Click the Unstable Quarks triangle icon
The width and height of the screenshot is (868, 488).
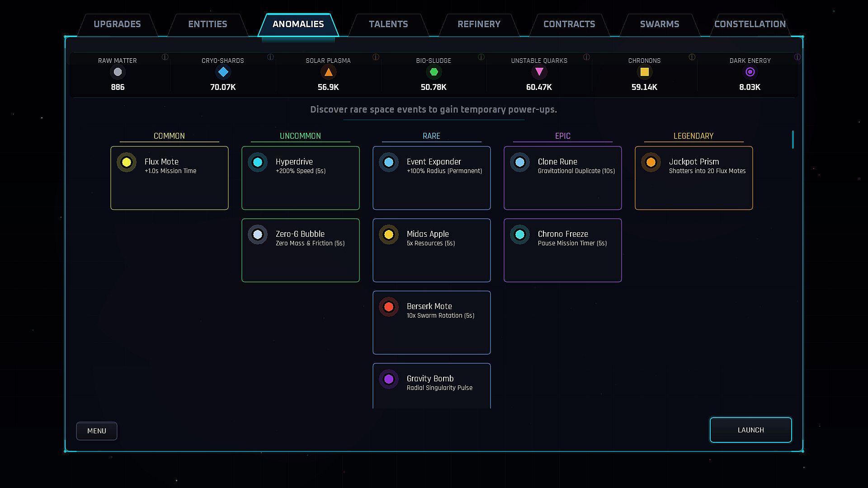click(539, 72)
